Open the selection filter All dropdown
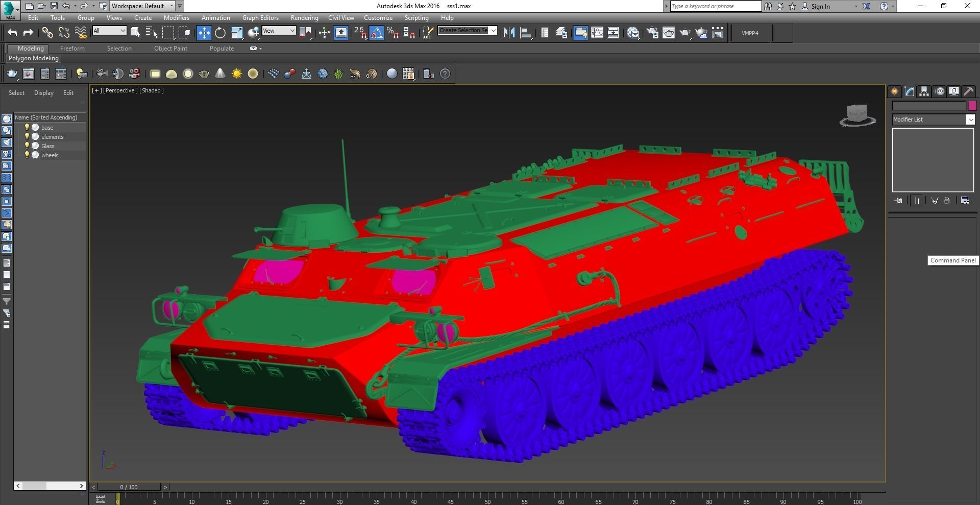Screen dimensions: 980x505 coord(109,31)
